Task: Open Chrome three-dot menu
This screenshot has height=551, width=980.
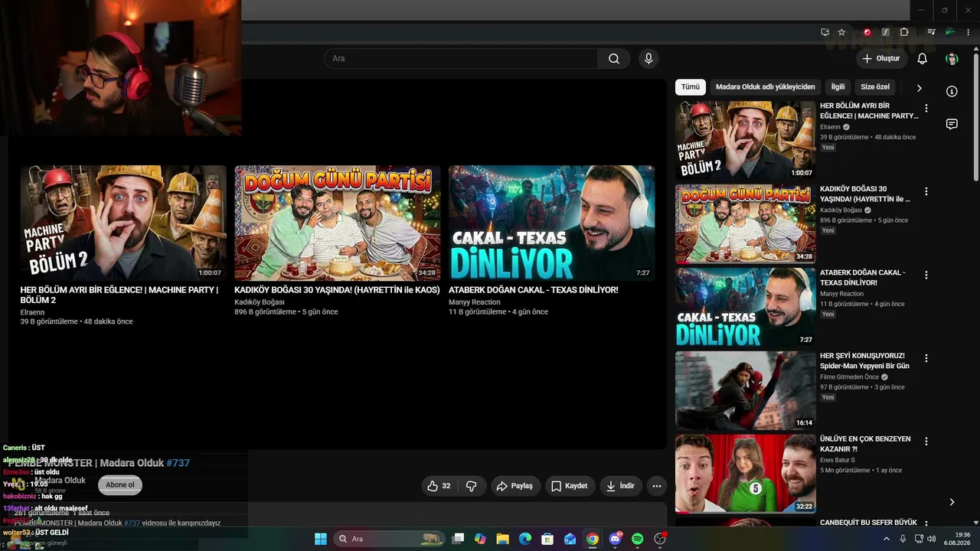Action: pyautogui.click(x=969, y=32)
